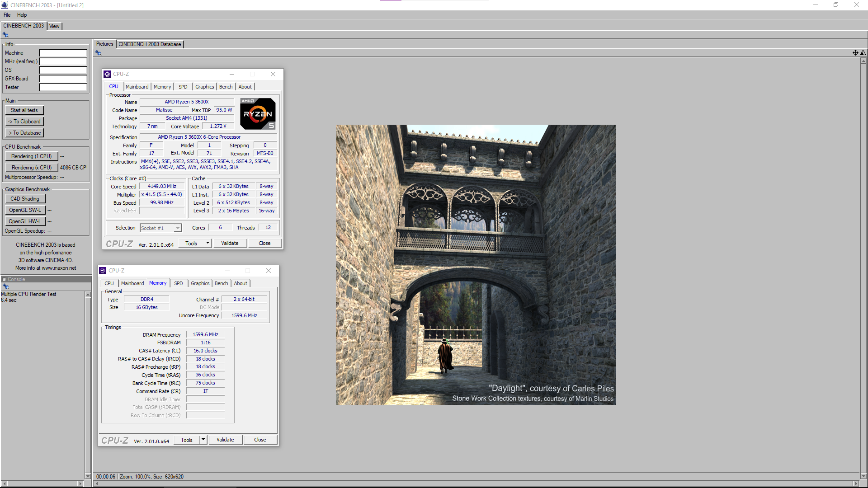Open the Graphics tab in the upper CPU-Z window
Viewport: 868px width, 488px height.
coord(205,87)
